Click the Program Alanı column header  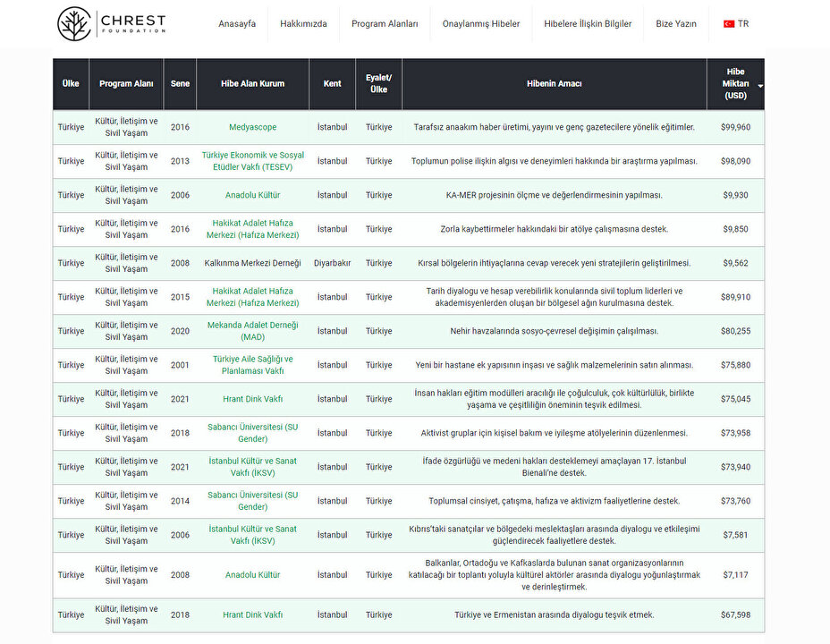click(x=126, y=84)
